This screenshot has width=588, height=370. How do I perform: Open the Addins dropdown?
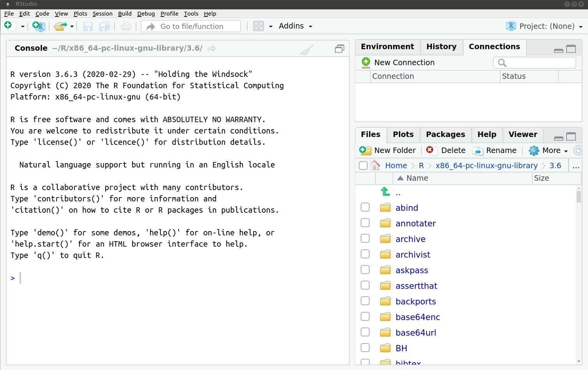pos(296,26)
